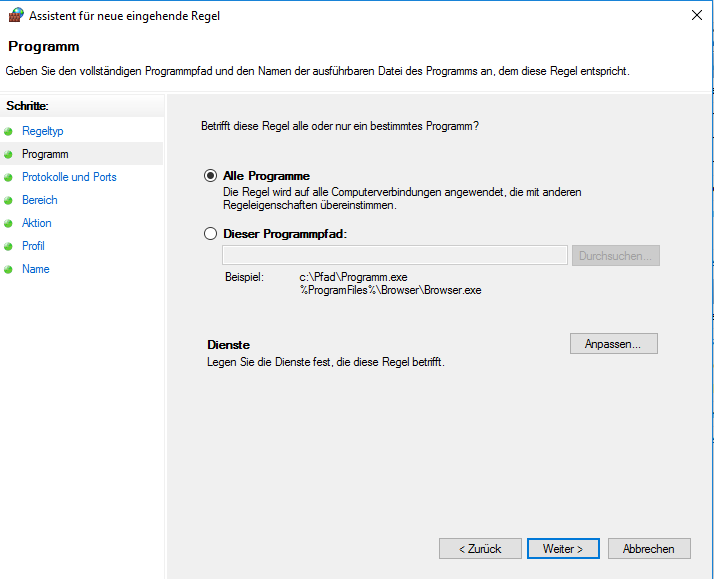Click the green bullet next to Aktion
714x579 pixels.
coord(8,223)
